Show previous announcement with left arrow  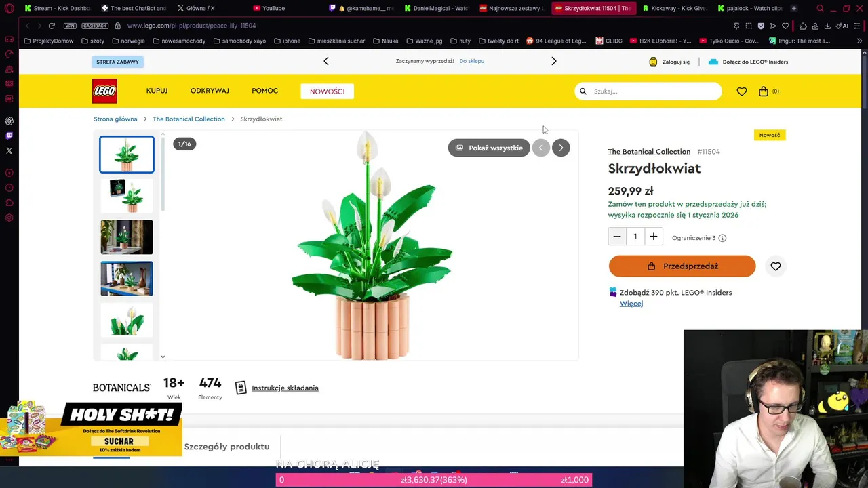click(x=326, y=61)
